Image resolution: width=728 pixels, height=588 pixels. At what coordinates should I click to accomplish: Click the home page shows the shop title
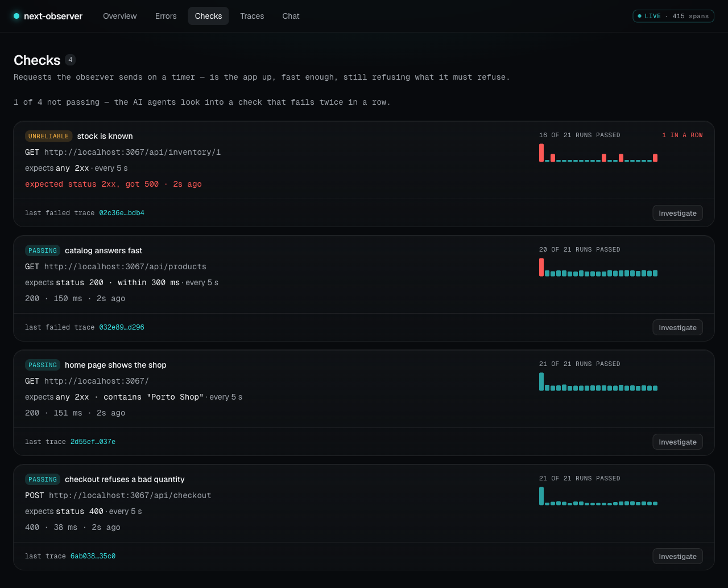(115, 365)
